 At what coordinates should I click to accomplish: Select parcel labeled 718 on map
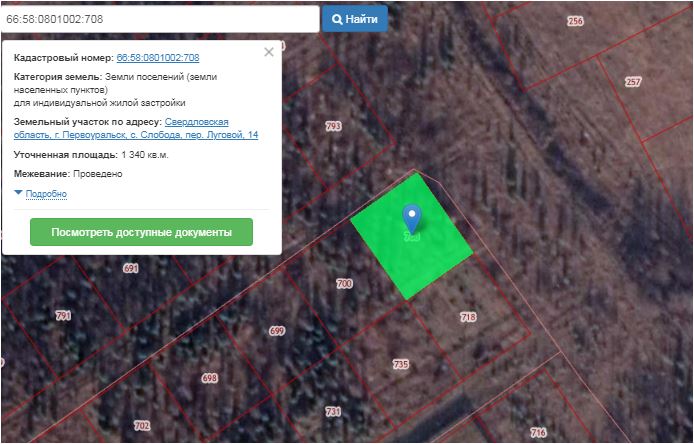click(467, 317)
